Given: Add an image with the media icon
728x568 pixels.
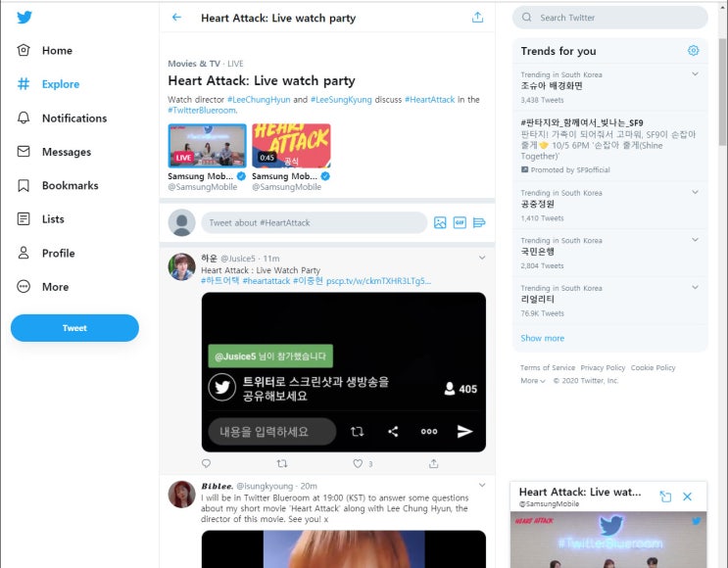Looking at the screenshot, I should click(x=440, y=222).
